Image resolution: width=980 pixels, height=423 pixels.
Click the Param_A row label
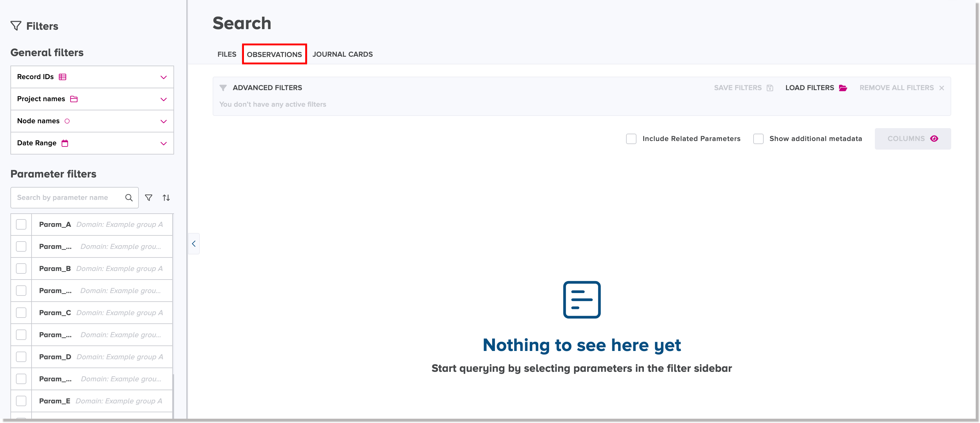tap(55, 224)
